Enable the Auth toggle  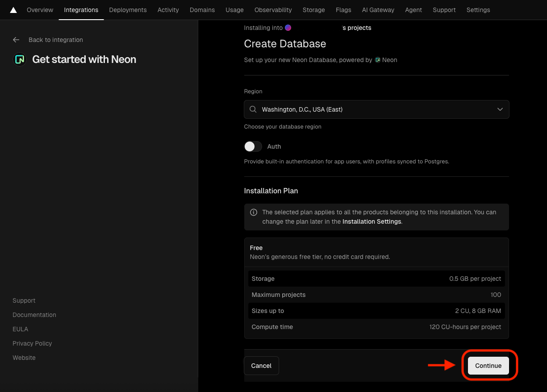coord(253,146)
